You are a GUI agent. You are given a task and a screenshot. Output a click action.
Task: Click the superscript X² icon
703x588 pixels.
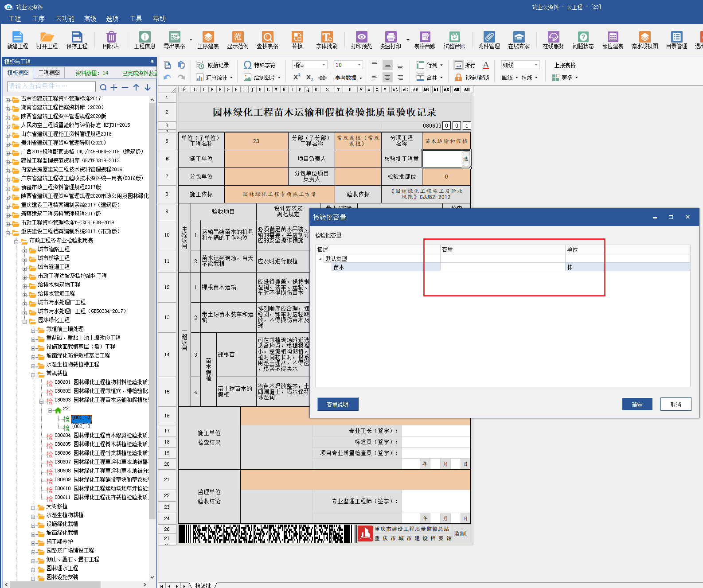(x=297, y=77)
